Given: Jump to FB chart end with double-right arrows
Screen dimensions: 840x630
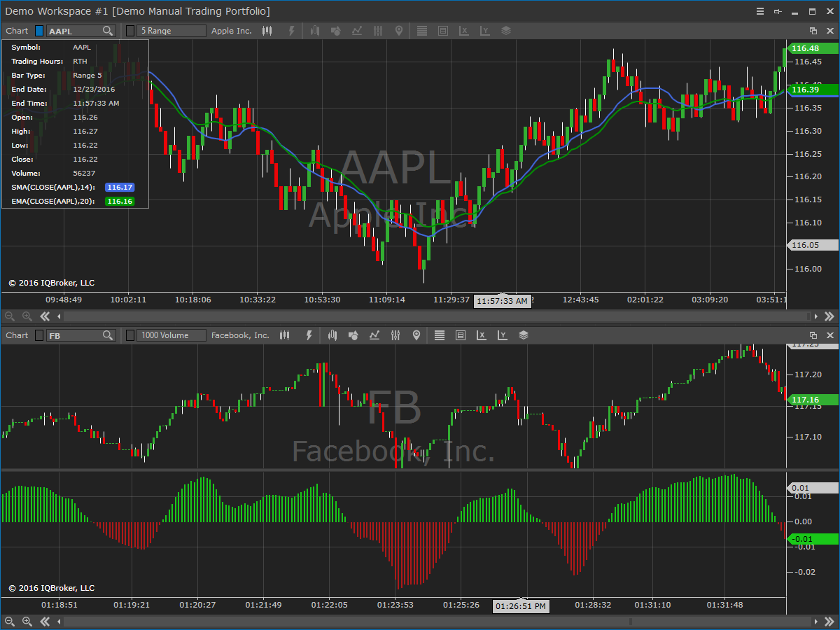Looking at the screenshot, I should click(x=829, y=621).
